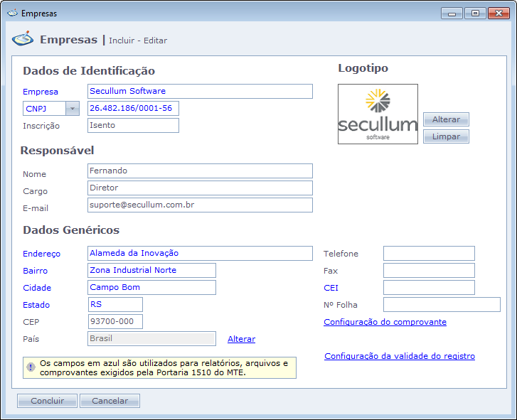The height and width of the screenshot is (420, 517).
Task: Edit the E-mail field
Action: coord(200,205)
